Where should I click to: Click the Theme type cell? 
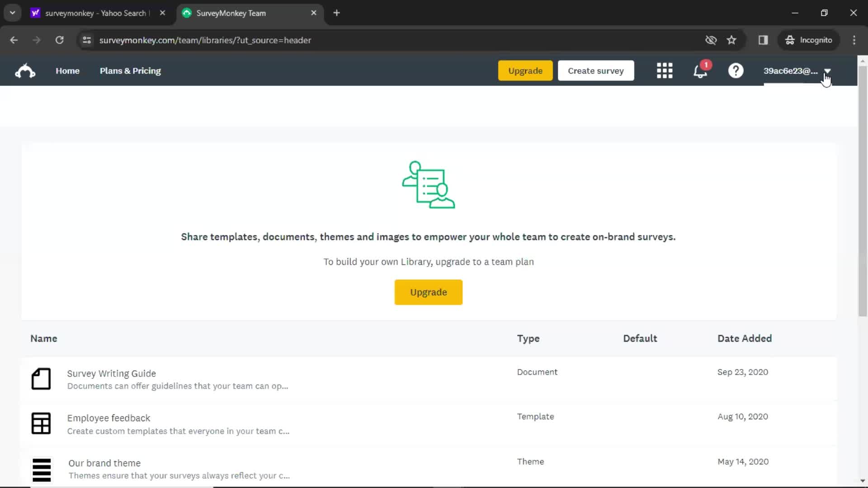pyautogui.click(x=530, y=461)
